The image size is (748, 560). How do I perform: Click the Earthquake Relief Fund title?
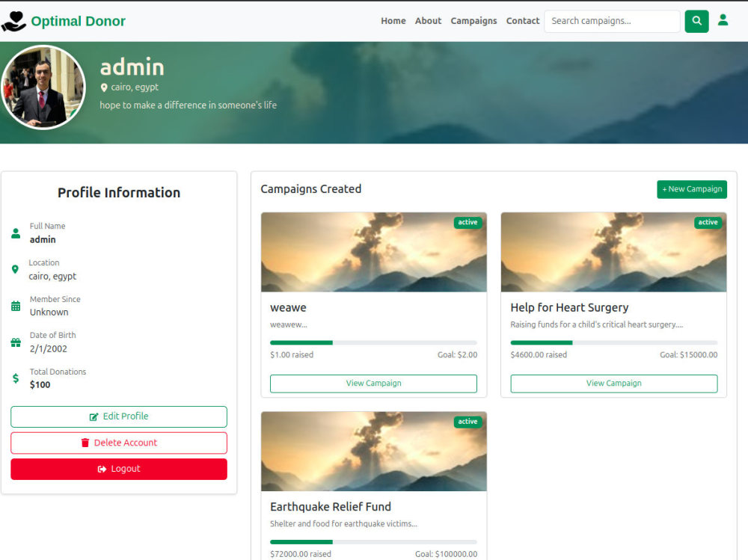point(331,507)
